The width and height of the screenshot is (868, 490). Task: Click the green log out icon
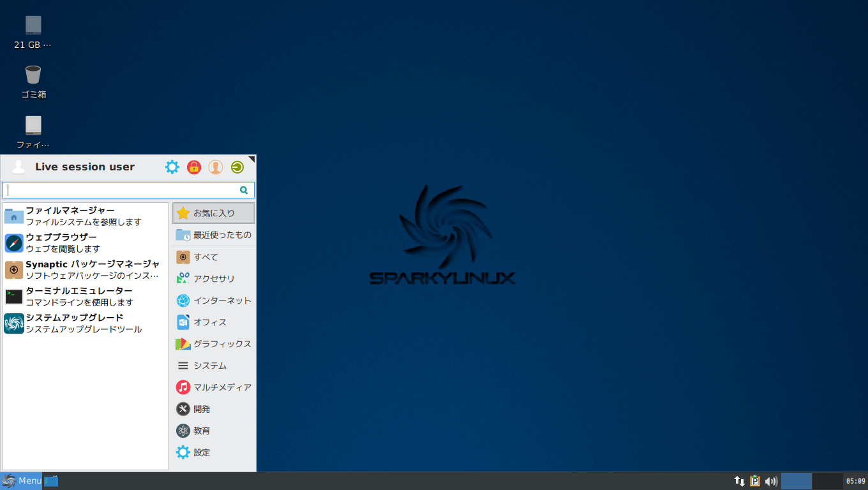[237, 167]
